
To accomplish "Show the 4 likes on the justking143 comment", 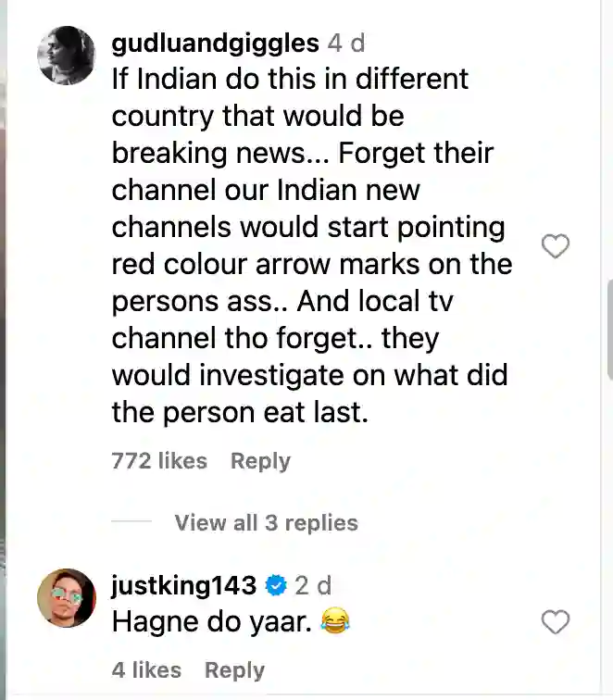I will point(146,670).
